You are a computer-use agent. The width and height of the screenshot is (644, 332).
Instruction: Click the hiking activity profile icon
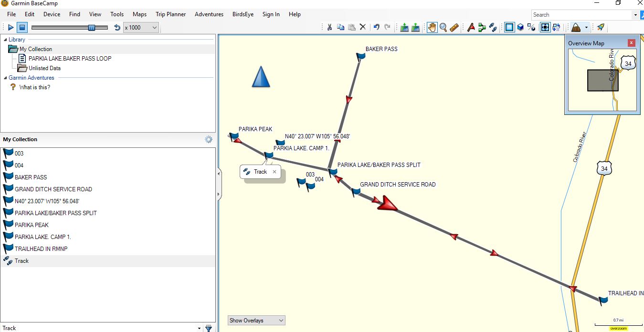pyautogui.click(x=576, y=28)
